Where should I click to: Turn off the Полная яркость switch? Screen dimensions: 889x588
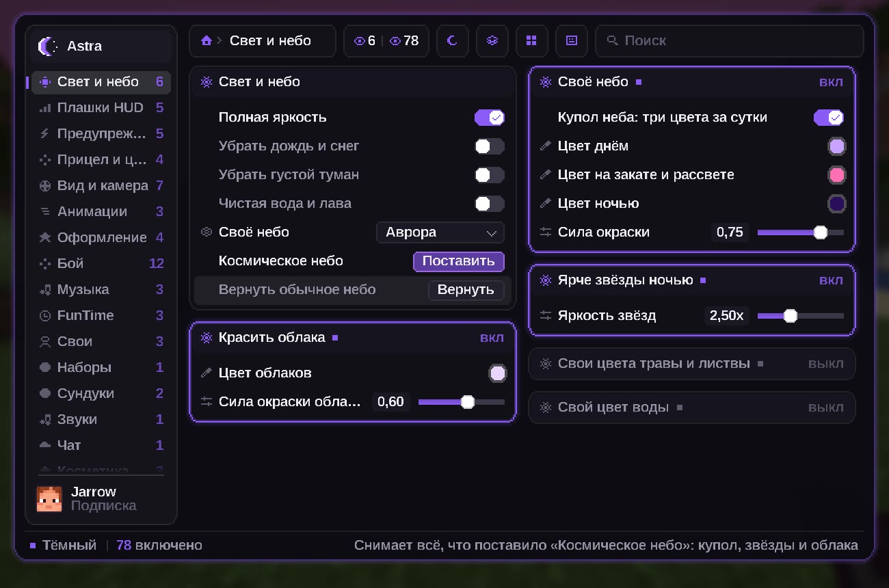click(x=490, y=118)
